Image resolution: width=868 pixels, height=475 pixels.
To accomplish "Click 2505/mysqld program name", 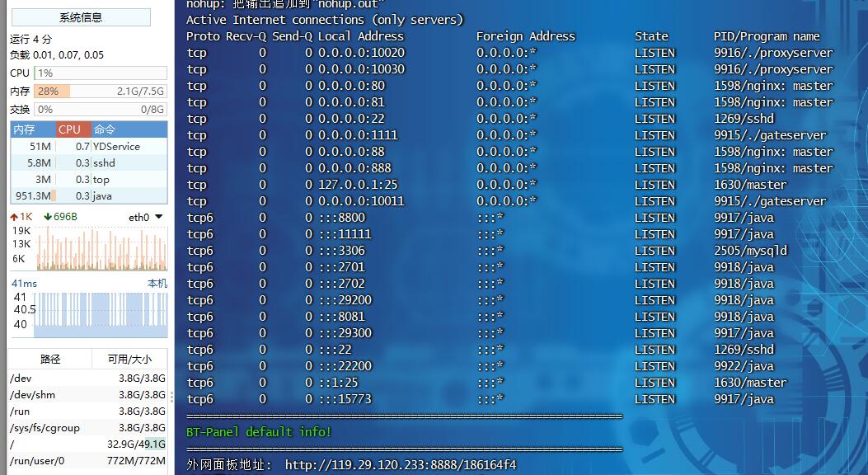I will pos(751,251).
